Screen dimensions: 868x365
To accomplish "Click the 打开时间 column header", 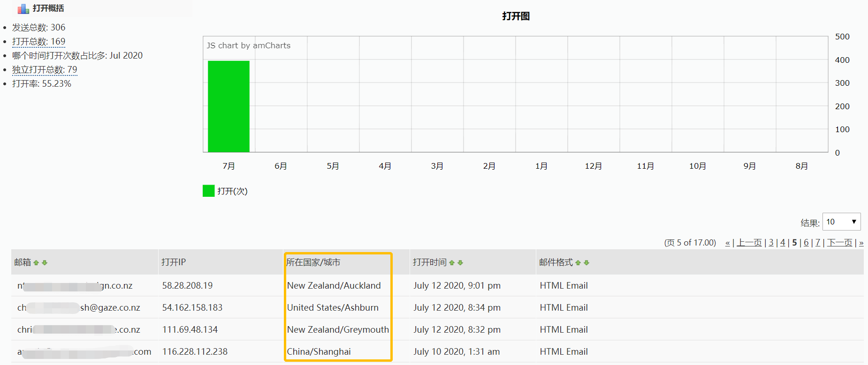I will [430, 262].
